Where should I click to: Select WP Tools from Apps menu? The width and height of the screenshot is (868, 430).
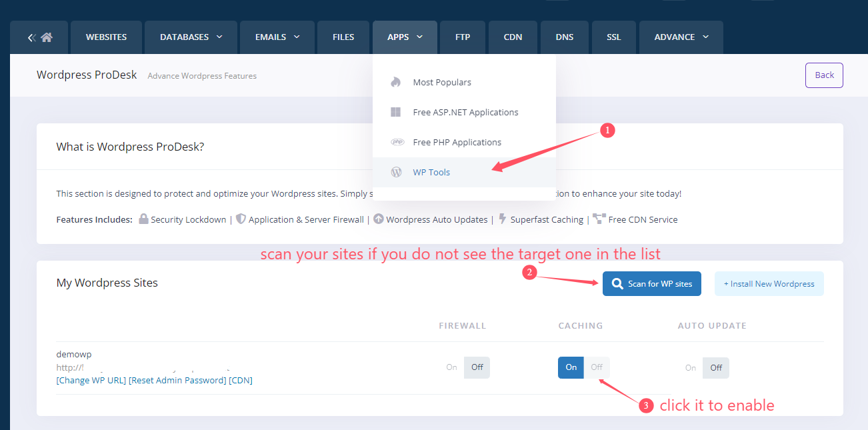tap(431, 172)
